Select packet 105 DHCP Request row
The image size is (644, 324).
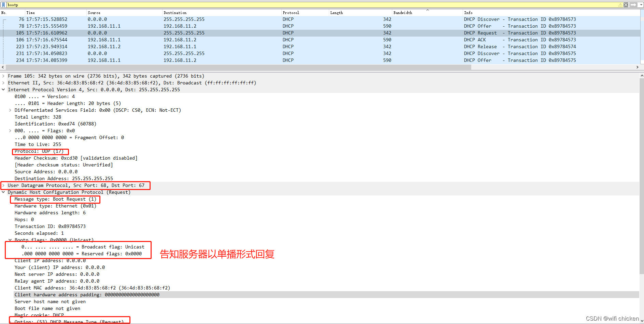click(320, 33)
